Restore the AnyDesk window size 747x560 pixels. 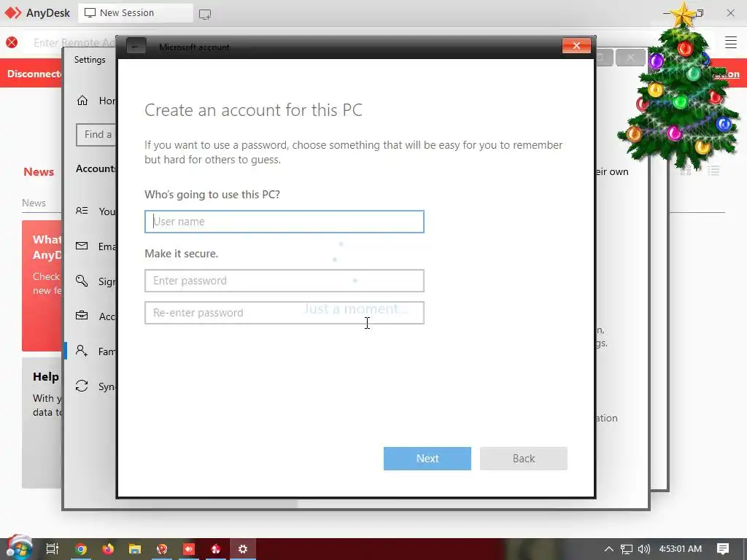(700, 13)
